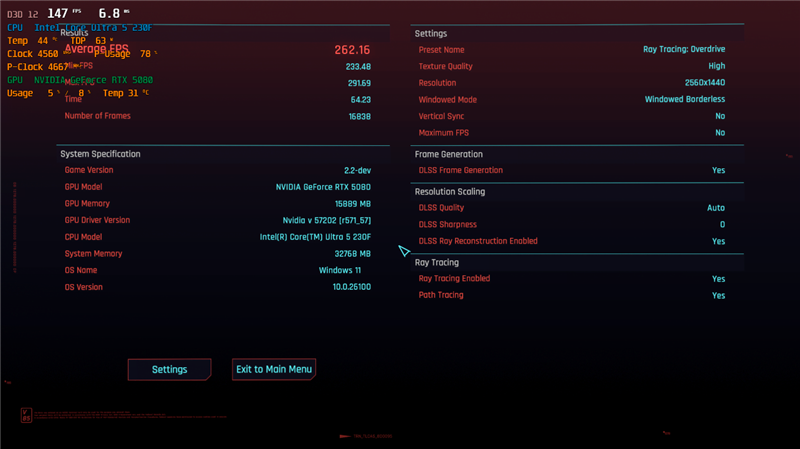Open the DLSS Quality Auto option
800x449 pixels.
click(x=715, y=208)
